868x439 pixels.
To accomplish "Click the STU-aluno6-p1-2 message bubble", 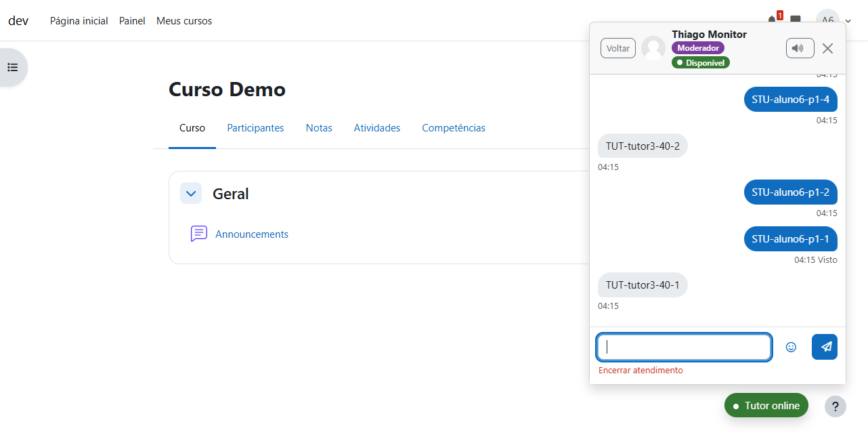I will [x=791, y=192].
